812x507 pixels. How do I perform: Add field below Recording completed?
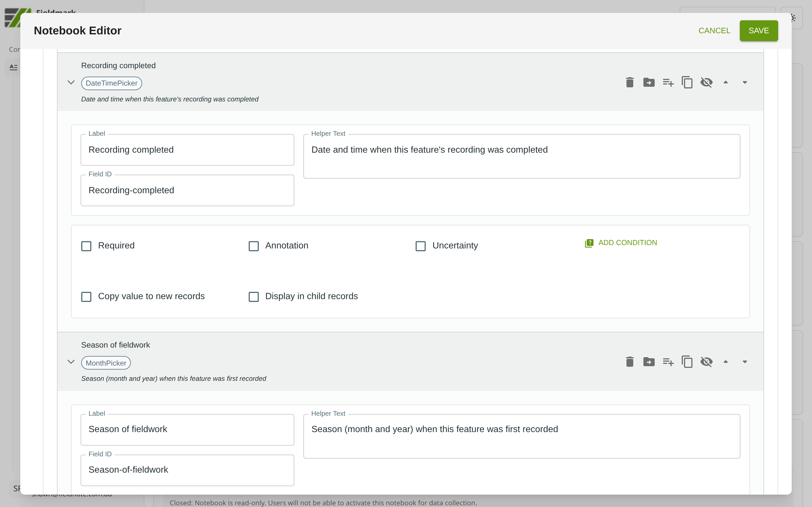click(668, 83)
